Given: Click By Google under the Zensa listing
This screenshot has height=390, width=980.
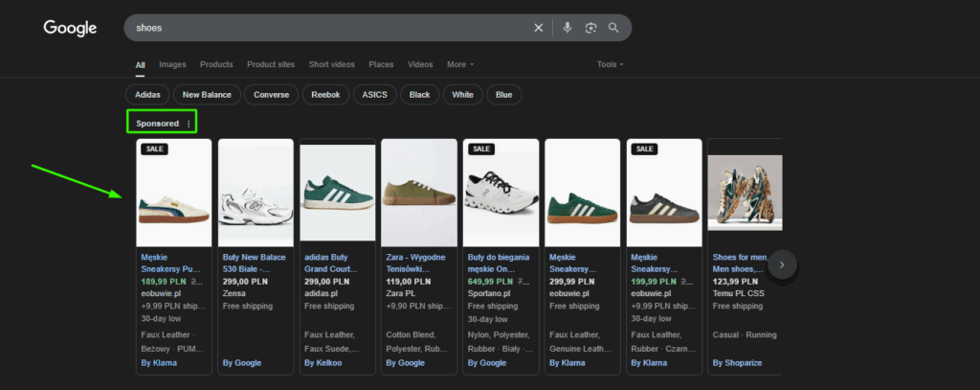Looking at the screenshot, I should coord(242,363).
